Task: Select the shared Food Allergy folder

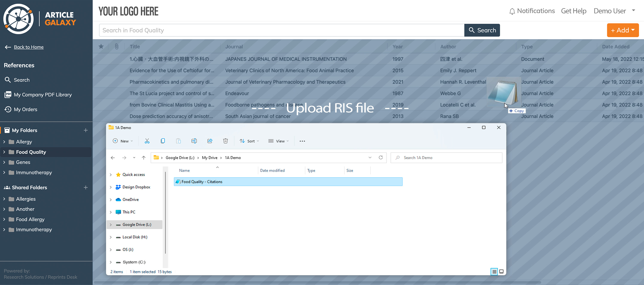Action: 30,220
